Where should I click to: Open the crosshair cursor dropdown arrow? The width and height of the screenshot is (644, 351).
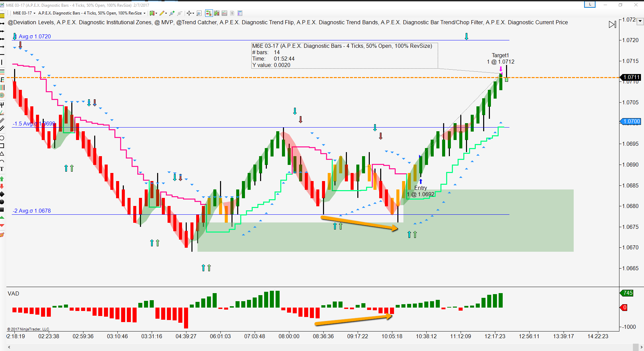pos(193,13)
